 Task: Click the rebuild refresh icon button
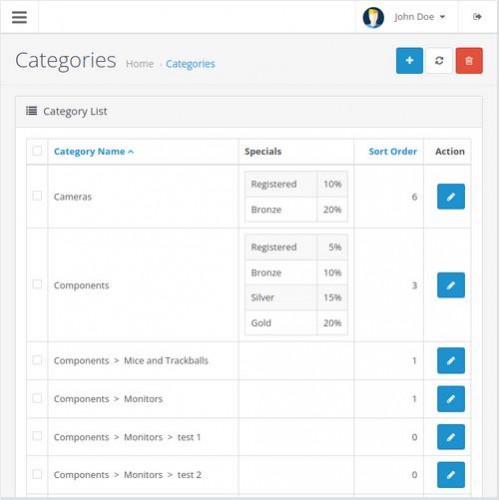439,61
